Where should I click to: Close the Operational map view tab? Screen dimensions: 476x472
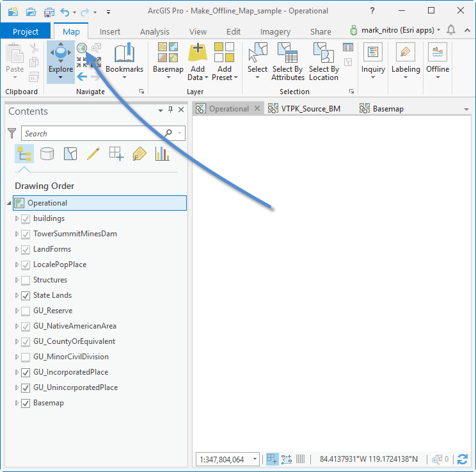257,108
